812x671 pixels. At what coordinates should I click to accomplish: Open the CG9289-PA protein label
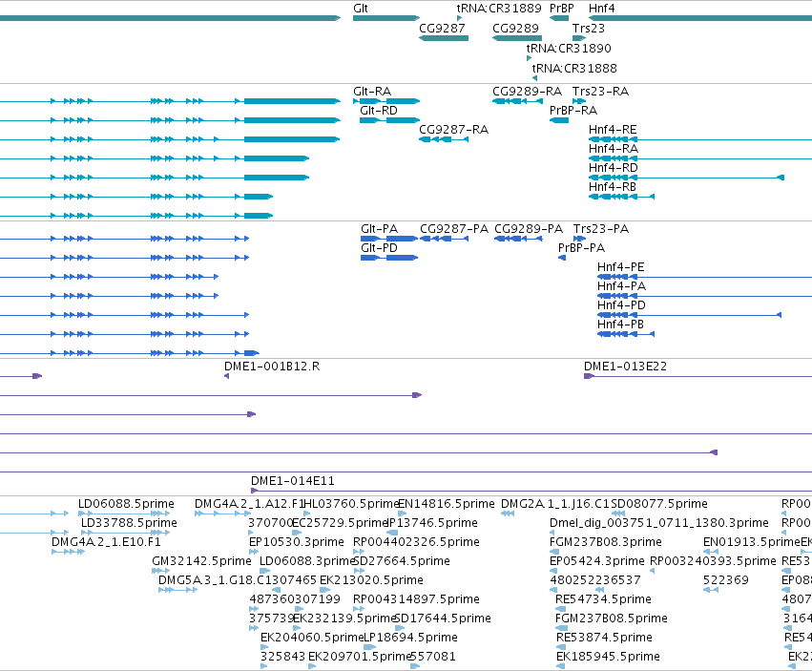[529, 228]
